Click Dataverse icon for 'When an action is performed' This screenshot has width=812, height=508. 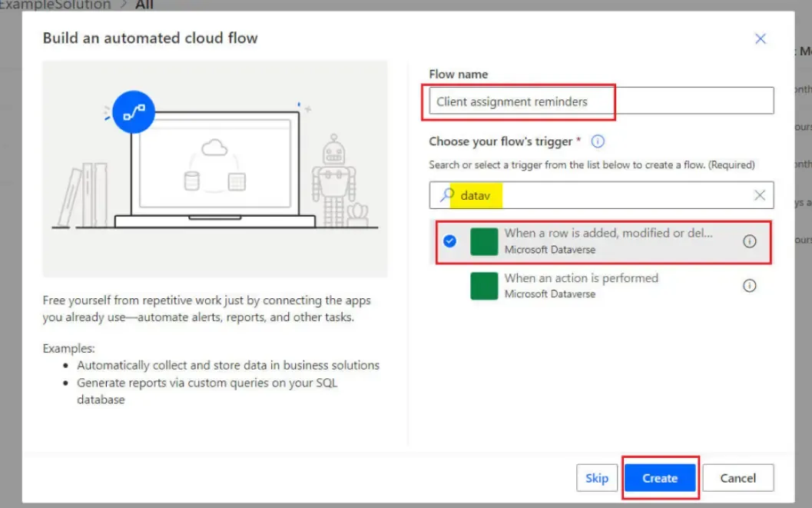[484, 286]
